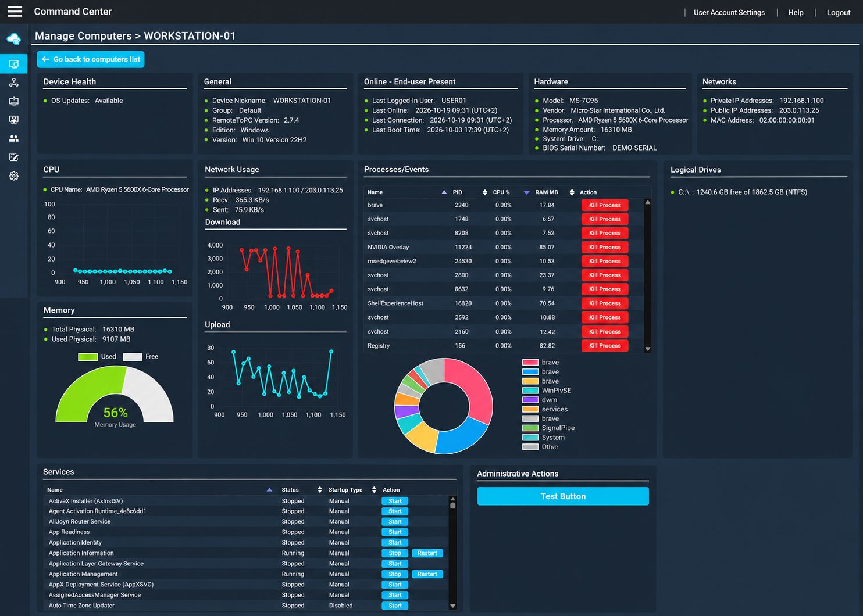Open the sidebar icon directly above the users group icon

click(x=14, y=120)
